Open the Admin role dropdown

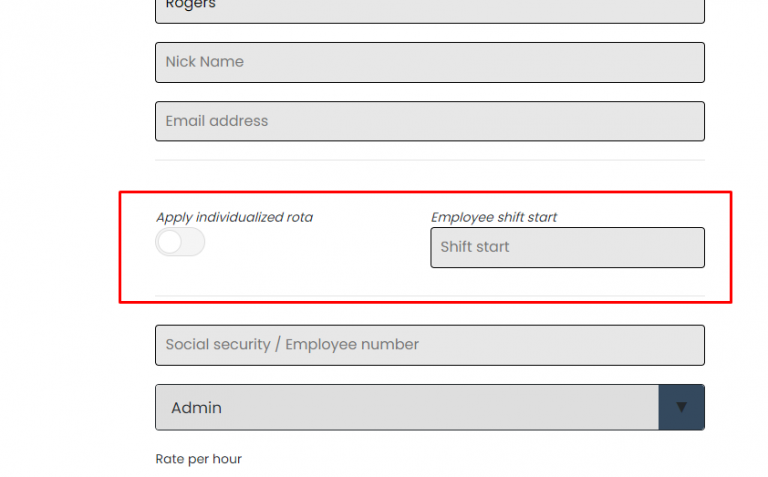pos(407,408)
